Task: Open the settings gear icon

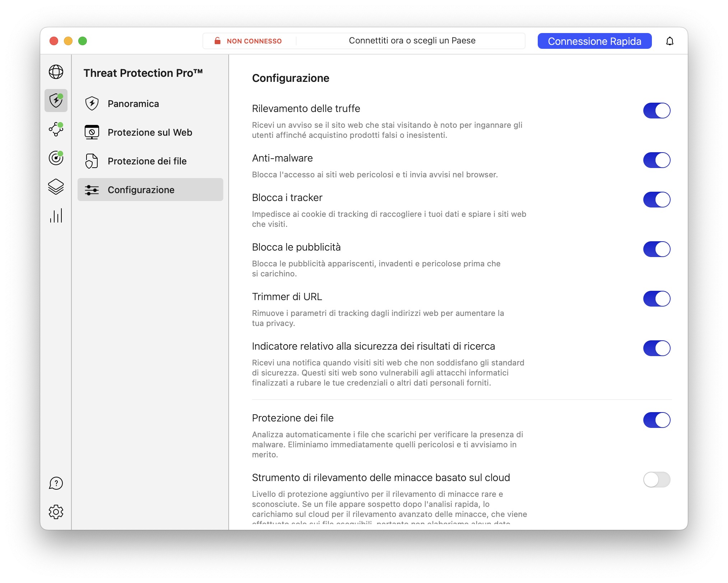Action: click(56, 512)
